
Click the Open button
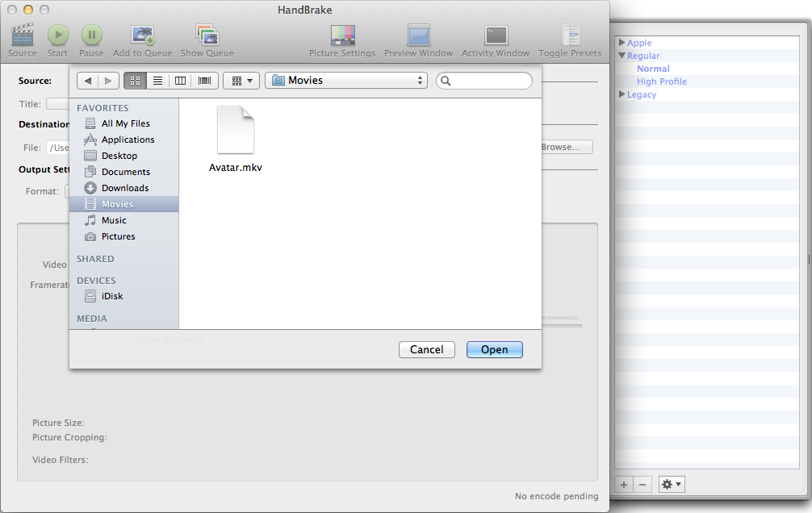(x=494, y=349)
